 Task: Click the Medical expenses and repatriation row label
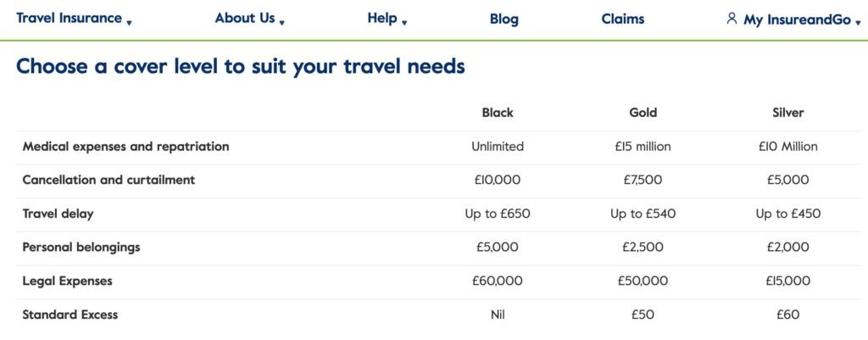click(x=125, y=146)
